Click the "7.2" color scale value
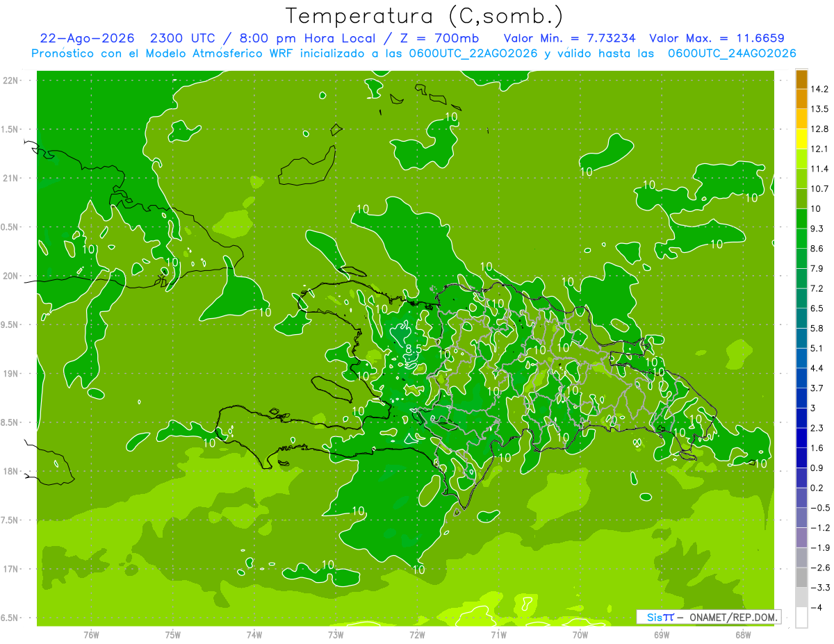834x644 pixels. (817, 288)
